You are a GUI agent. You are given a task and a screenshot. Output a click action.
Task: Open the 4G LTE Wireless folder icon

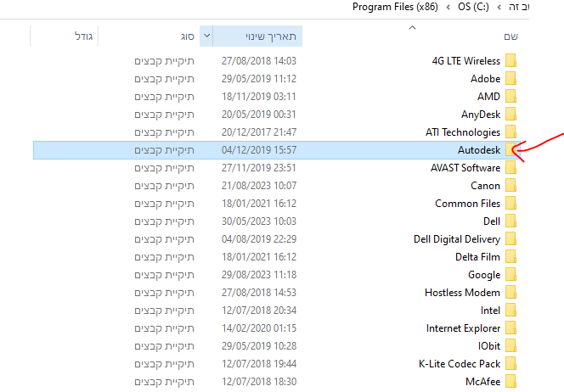coord(510,61)
